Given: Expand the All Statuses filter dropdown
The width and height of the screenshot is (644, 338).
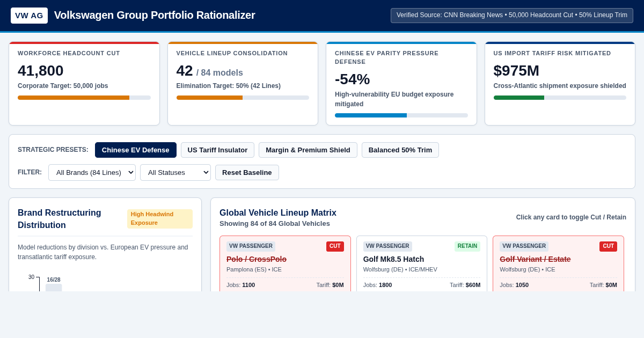Looking at the screenshot, I should click(175, 172).
